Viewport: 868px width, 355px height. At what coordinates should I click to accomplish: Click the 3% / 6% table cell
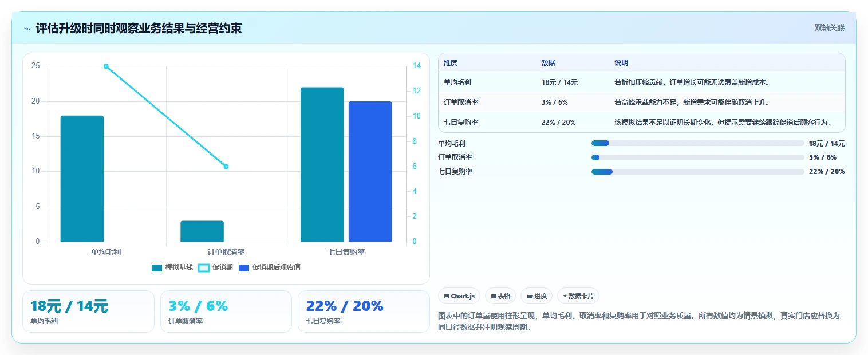tap(554, 102)
